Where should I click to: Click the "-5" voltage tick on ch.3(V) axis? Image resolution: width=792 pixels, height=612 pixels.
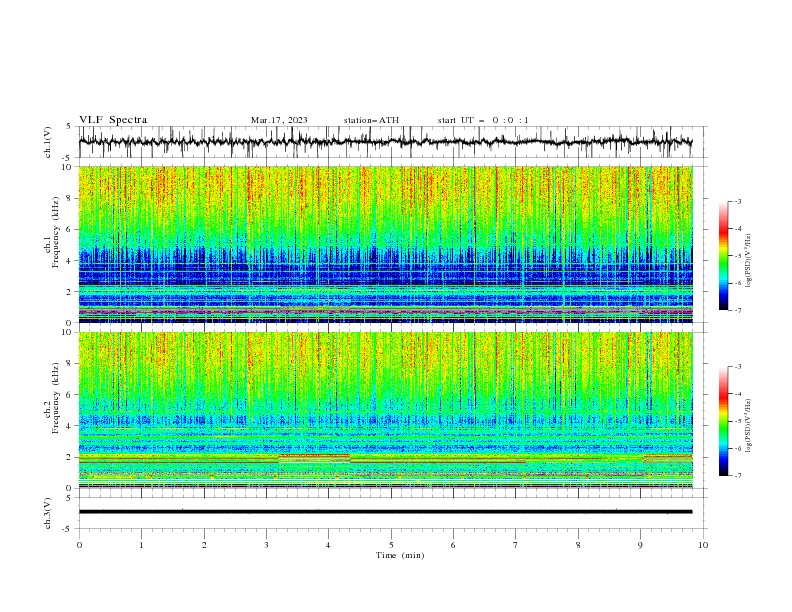point(68,529)
